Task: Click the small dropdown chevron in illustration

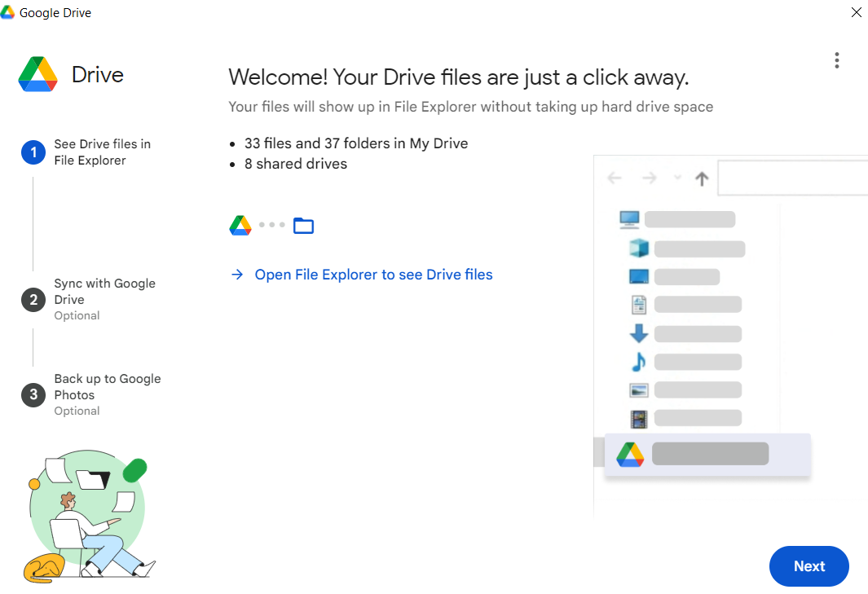Action: point(677,178)
